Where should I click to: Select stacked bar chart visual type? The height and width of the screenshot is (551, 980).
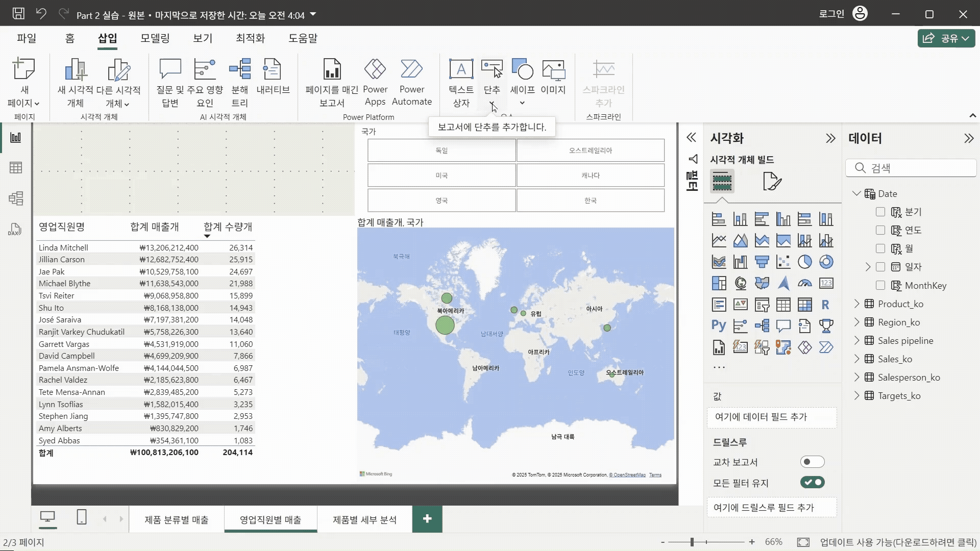(719, 219)
